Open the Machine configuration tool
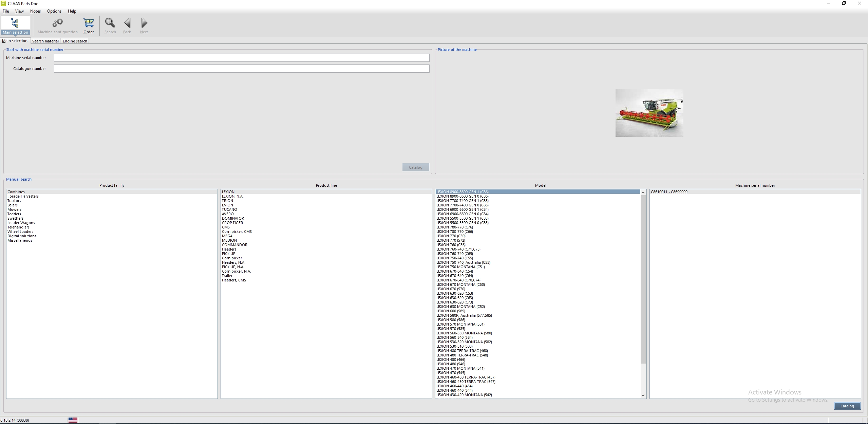 [57, 25]
